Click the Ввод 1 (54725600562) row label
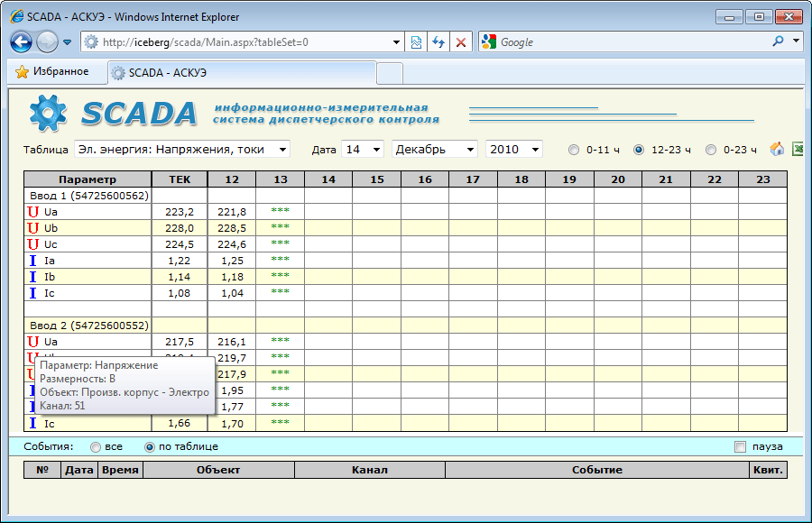Screen dimensions: 812x523 89,196
